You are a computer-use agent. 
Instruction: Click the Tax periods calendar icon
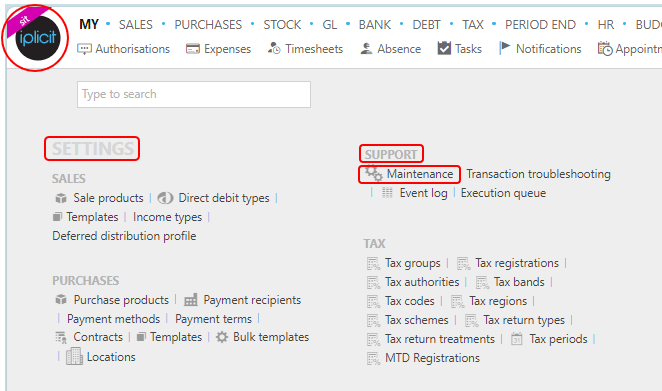pyautogui.click(x=517, y=339)
